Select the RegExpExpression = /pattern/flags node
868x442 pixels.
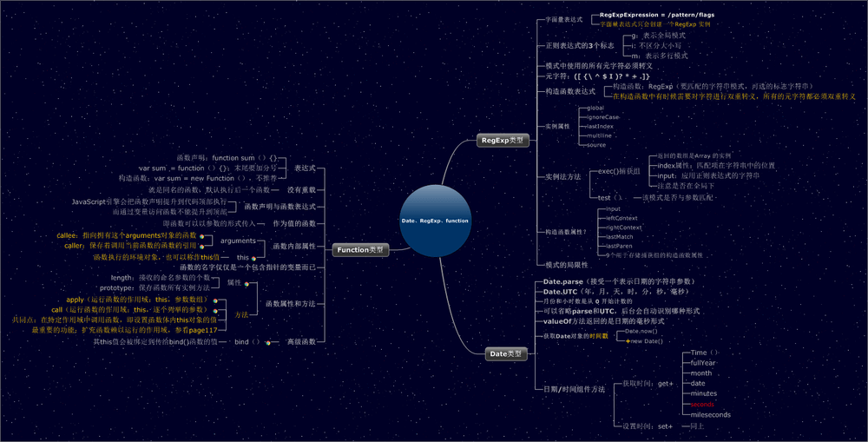point(657,15)
